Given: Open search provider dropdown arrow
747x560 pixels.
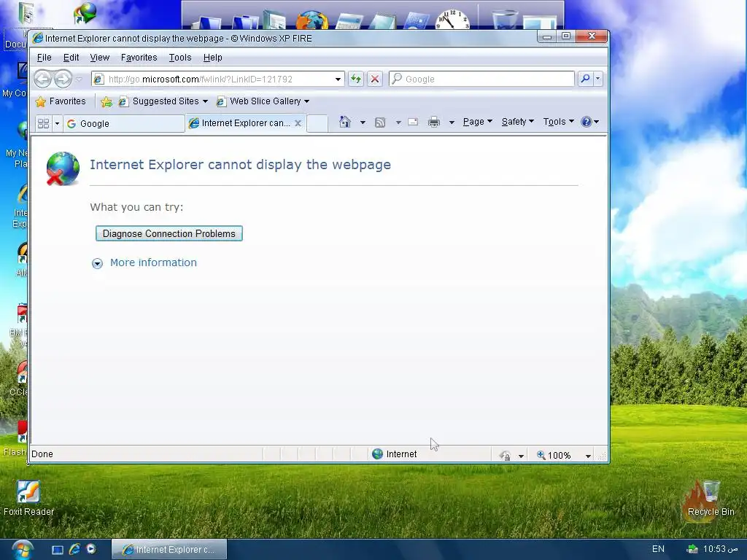Looking at the screenshot, I should click(x=598, y=79).
